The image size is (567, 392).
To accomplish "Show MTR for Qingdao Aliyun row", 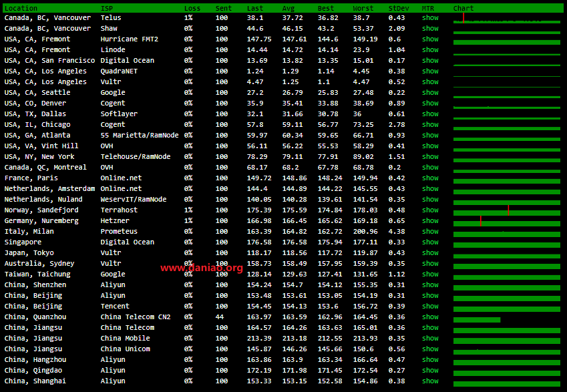I will point(430,371).
